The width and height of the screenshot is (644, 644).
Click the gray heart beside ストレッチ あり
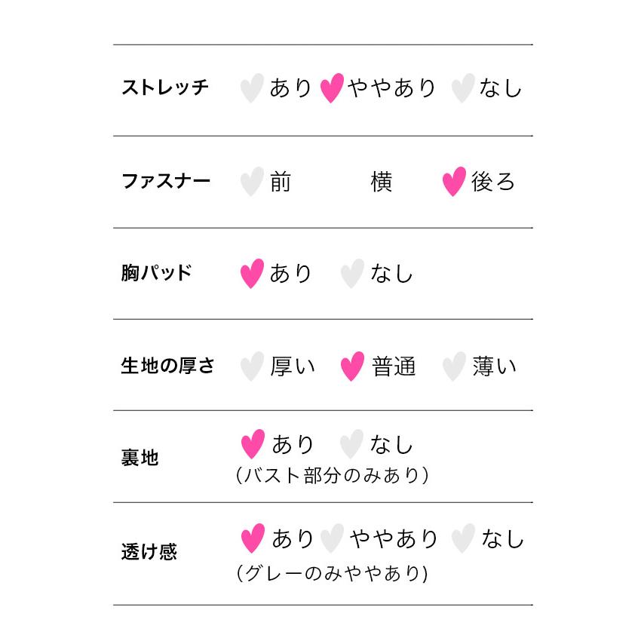click(x=251, y=88)
